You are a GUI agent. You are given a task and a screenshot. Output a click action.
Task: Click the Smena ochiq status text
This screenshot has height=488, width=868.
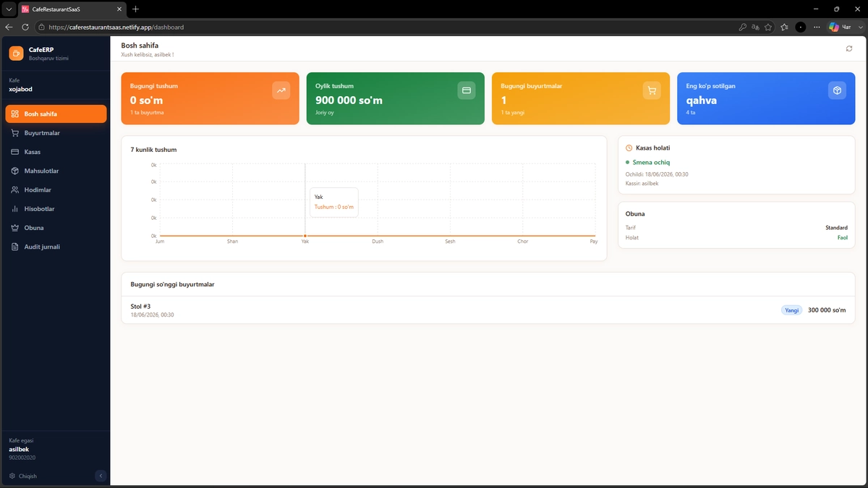[651, 162]
